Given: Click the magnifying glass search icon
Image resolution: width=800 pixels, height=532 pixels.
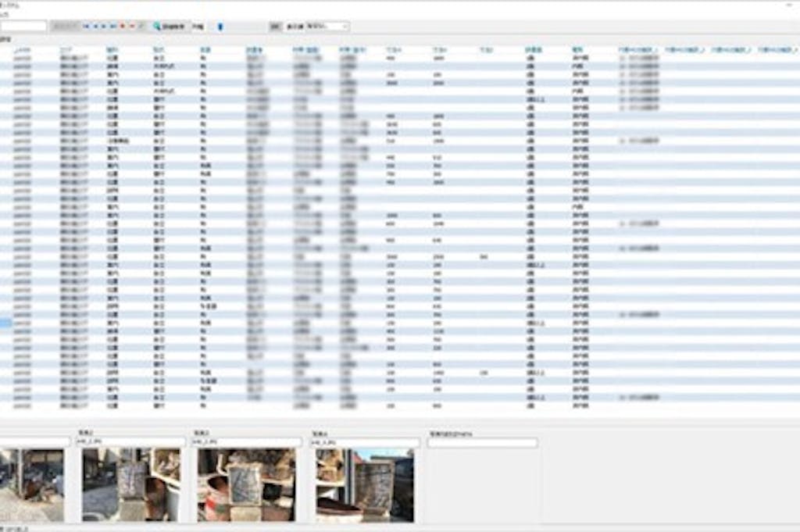Looking at the screenshot, I should (x=157, y=27).
